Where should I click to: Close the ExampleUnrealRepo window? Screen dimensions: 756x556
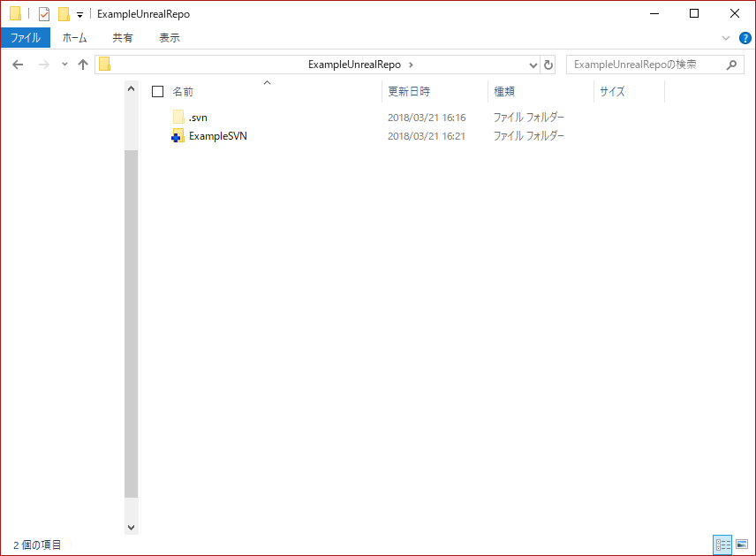[x=735, y=13]
